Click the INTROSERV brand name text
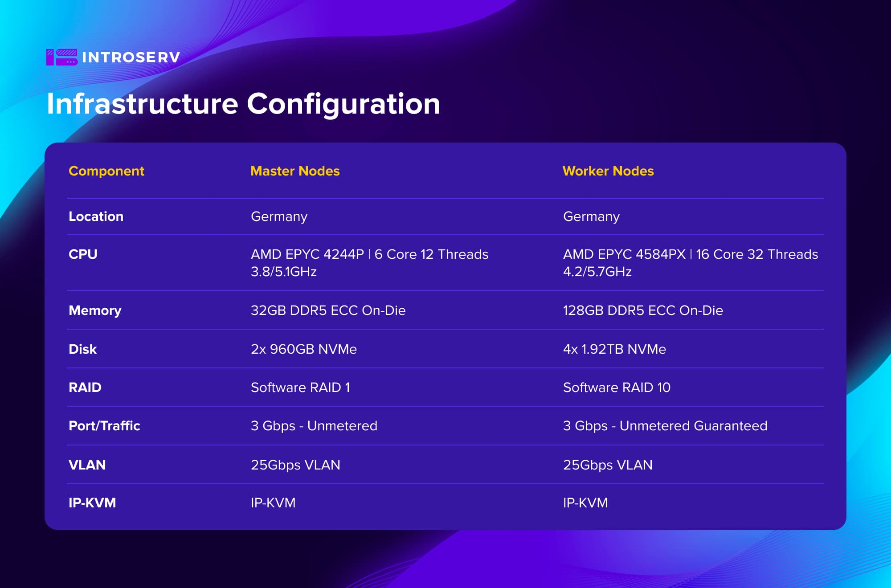Screen dimensions: 891x588 coord(131,57)
